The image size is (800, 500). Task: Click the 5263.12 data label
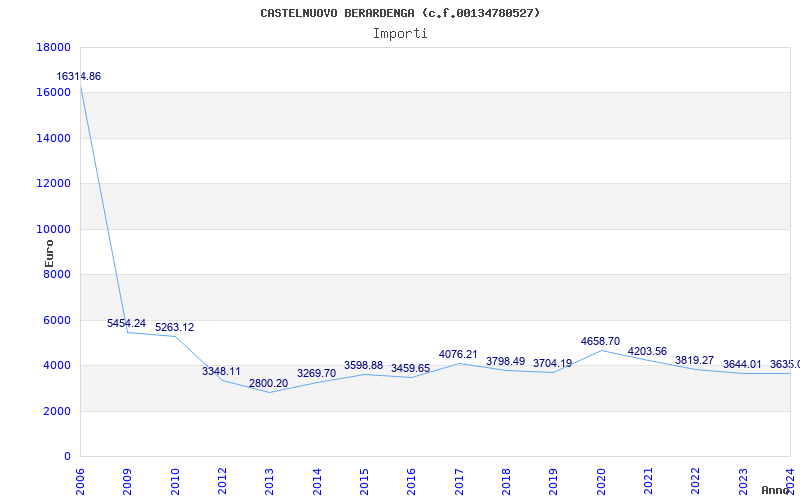tap(174, 328)
